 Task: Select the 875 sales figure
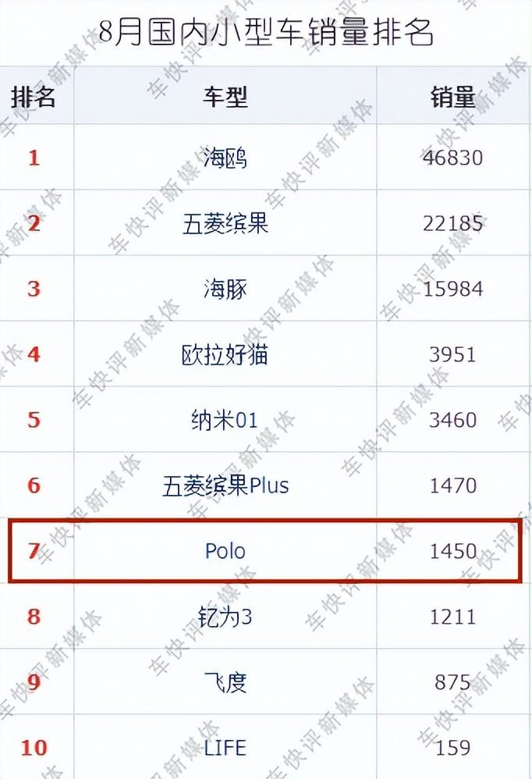point(452,683)
